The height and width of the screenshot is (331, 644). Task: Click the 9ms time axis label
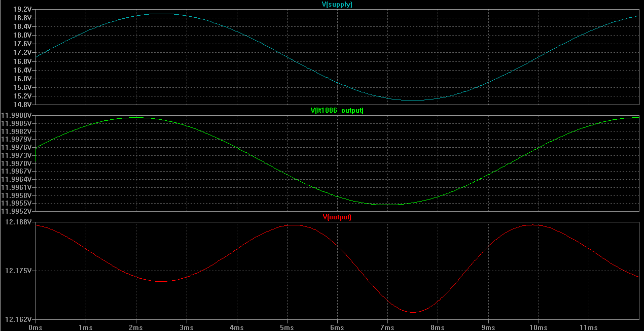pos(488,327)
